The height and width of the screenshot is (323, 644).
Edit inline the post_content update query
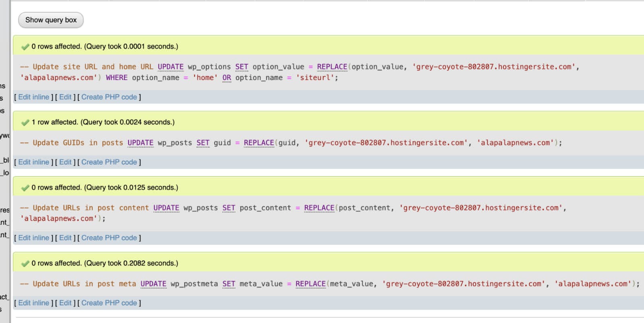(x=33, y=238)
